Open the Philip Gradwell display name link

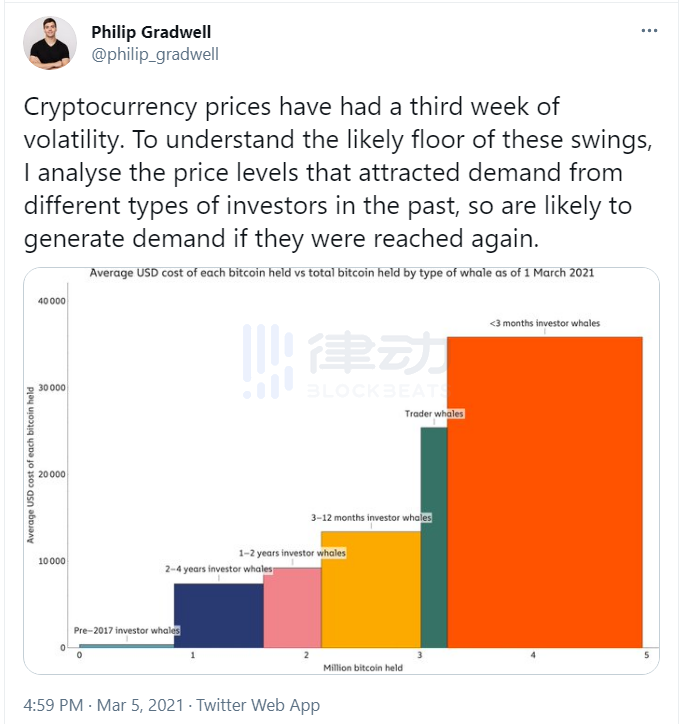pos(149,31)
